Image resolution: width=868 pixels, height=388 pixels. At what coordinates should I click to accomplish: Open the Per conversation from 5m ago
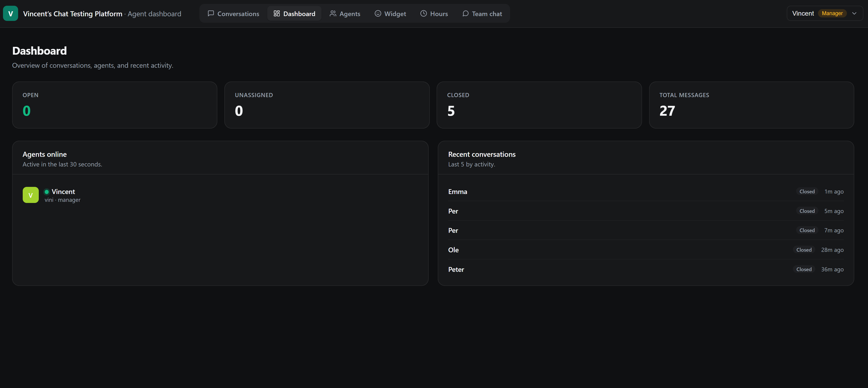pos(646,211)
